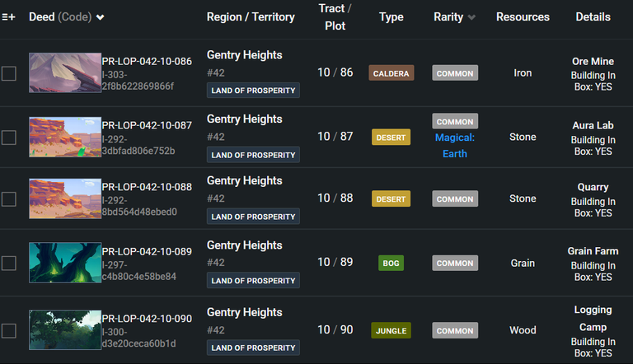Screen dimensions: 633x364
Task: Open the desert thumbnail for deed PR-LOP-042-10-087
Action: coord(64,138)
